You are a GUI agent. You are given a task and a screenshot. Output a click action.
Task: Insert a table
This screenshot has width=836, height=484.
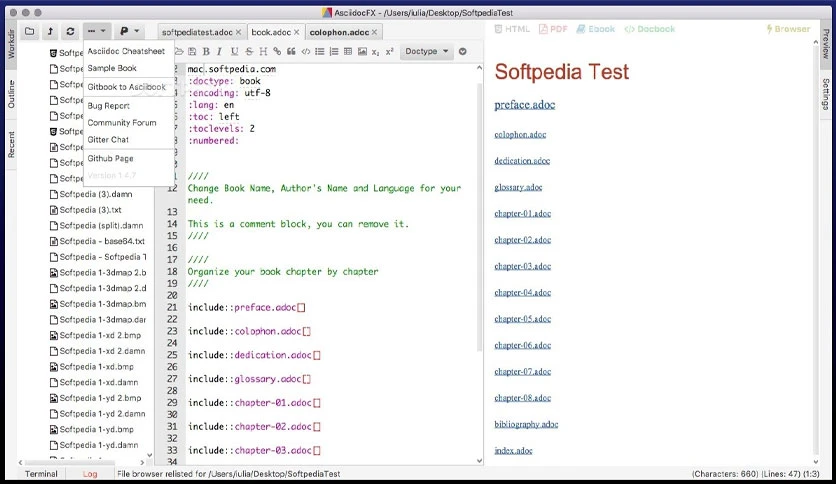click(348, 51)
